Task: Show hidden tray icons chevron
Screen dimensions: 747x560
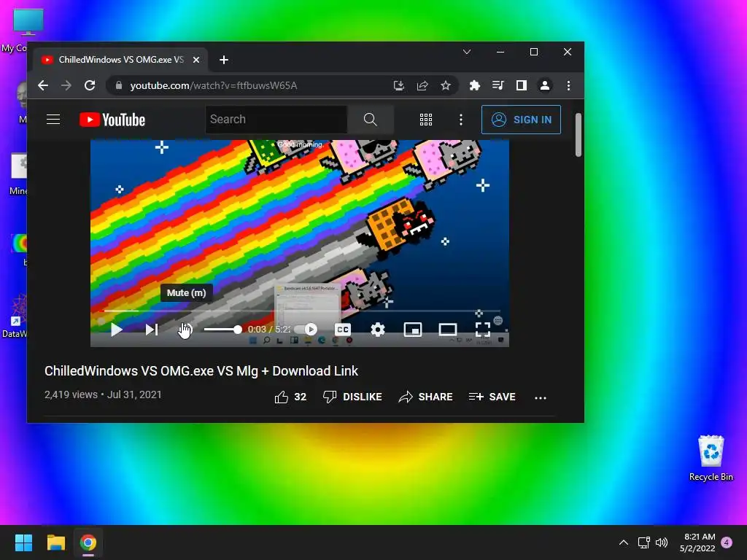Action: (x=623, y=542)
